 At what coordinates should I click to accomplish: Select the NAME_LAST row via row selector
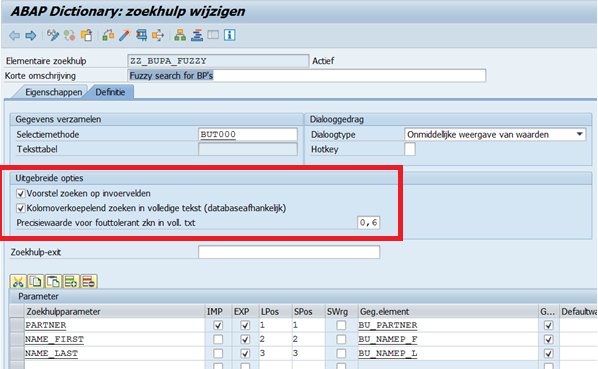click(x=17, y=353)
